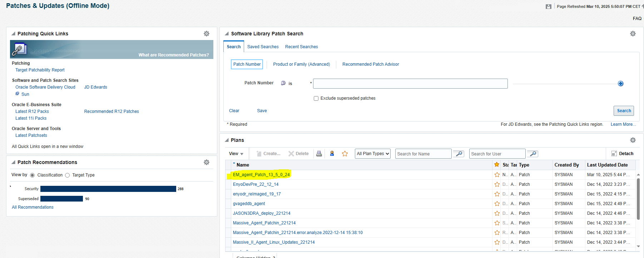Click magnifier icon next to Search for Name
The height and width of the screenshot is (258, 644).
(459, 154)
